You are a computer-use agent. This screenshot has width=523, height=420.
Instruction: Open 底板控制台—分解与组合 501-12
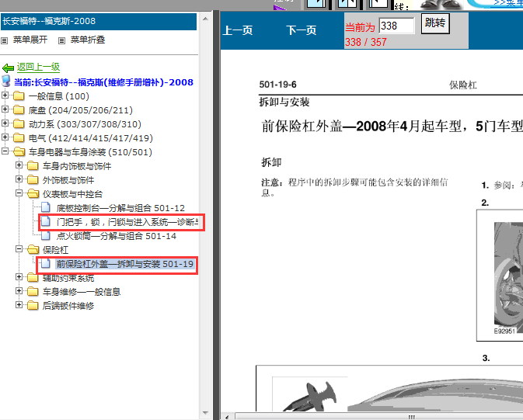120,208
